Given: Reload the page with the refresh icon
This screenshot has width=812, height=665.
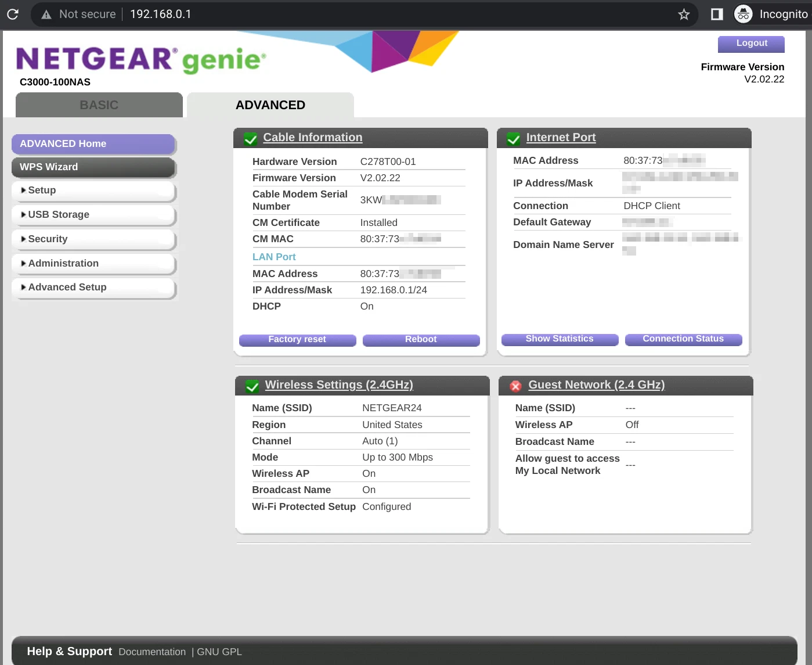Looking at the screenshot, I should (x=13, y=14).
